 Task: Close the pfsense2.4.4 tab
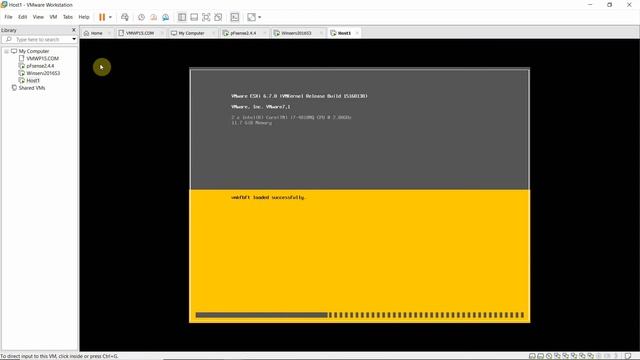click(264, 33)
